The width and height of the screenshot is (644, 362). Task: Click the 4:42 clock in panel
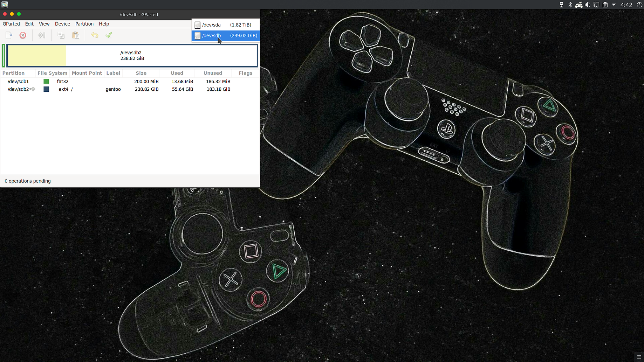pyautogui.click(x=626, y=5)
